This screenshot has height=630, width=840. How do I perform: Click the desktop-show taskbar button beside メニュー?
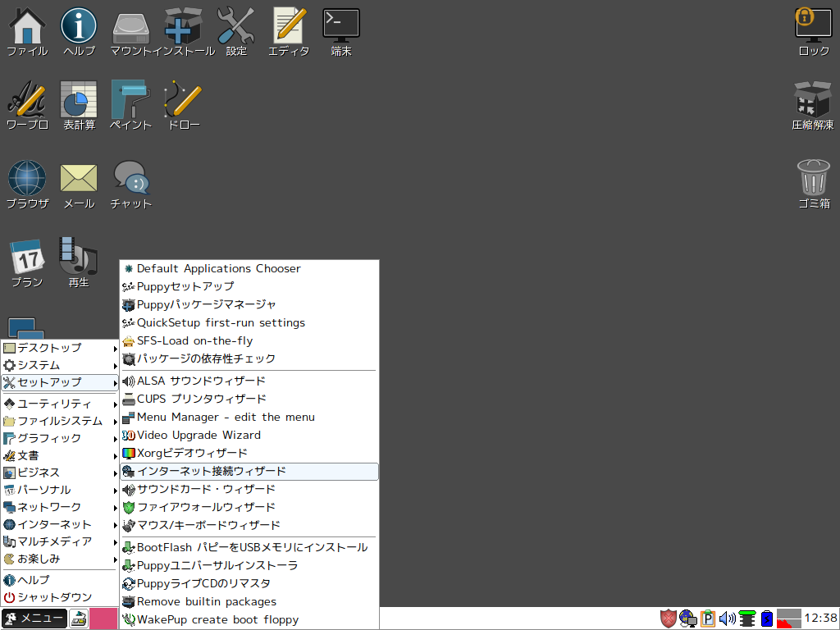[79, 619]
